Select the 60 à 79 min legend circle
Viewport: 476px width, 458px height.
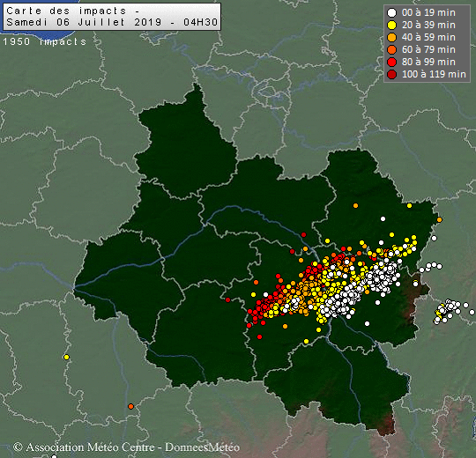click(x=392, y=49)
